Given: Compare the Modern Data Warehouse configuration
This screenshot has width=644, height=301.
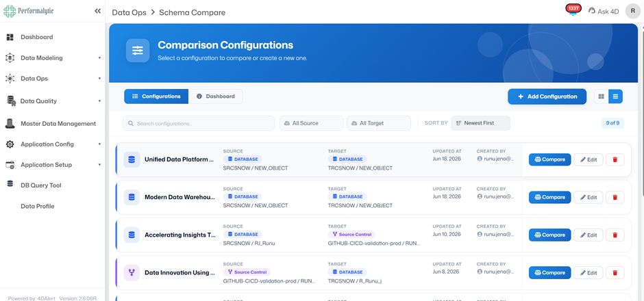Looking at the screenshot, I should (x=549, y=197).
